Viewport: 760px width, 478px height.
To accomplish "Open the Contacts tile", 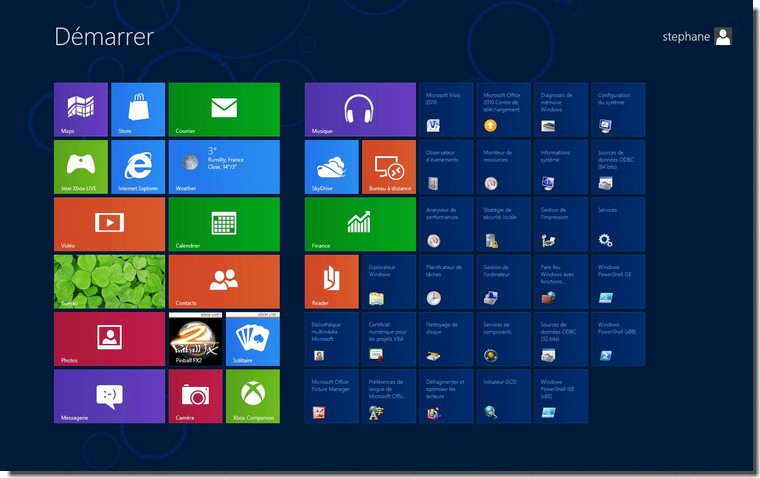I will coord(224,282).
